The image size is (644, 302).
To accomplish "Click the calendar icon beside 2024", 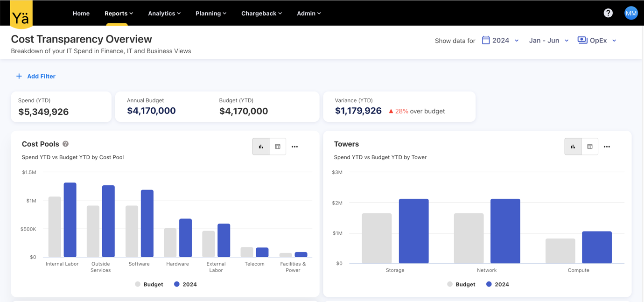I will tap(486, 40).
